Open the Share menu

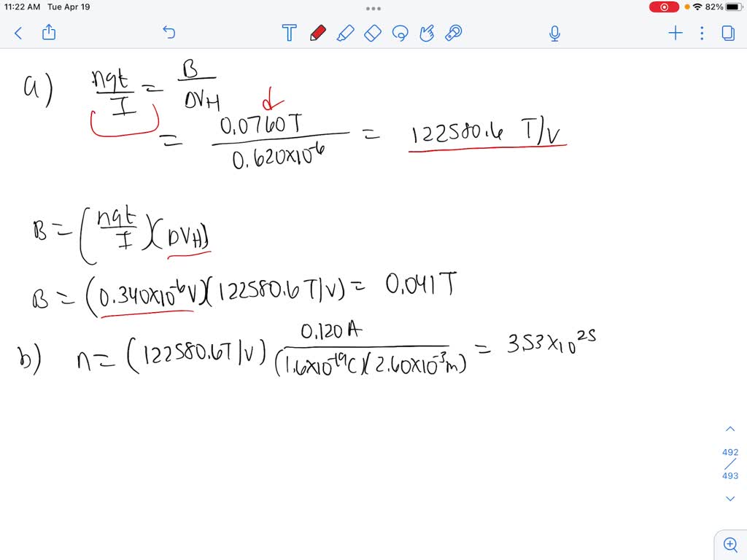(48, 33)
